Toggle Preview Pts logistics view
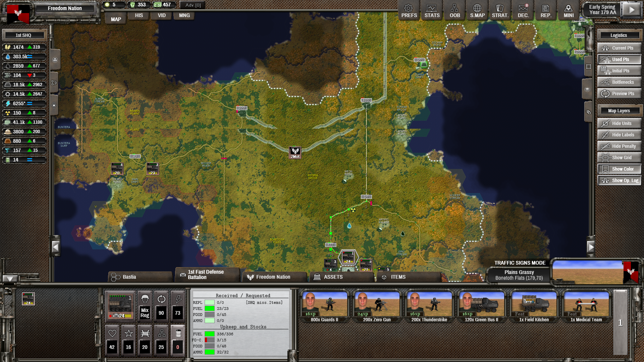The height and width of the screenshot is (362, 644). click(619, 94)
